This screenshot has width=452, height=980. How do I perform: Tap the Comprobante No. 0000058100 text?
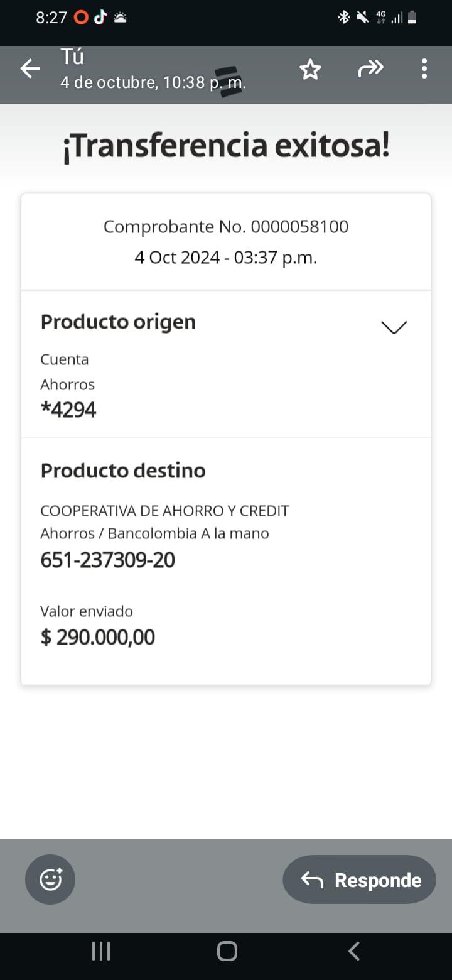click(225, 227)
